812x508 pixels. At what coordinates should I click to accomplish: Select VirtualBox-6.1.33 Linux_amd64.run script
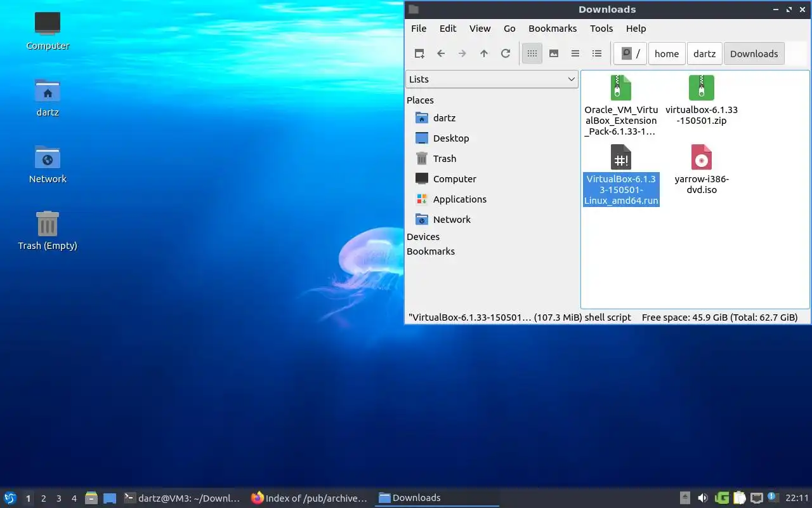pyautogui.click(x=621, y=176)
